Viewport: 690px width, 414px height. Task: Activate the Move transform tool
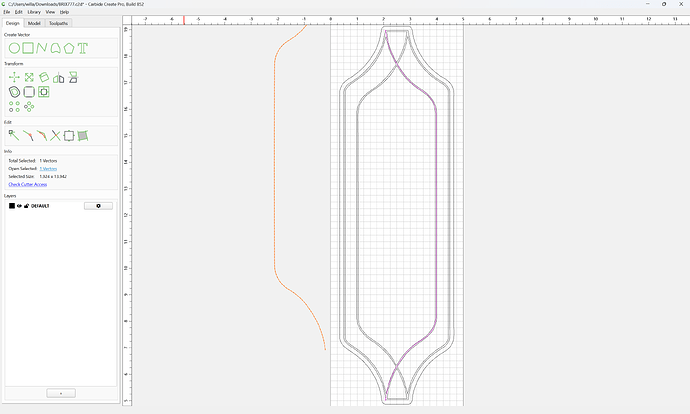click(15, 77)
